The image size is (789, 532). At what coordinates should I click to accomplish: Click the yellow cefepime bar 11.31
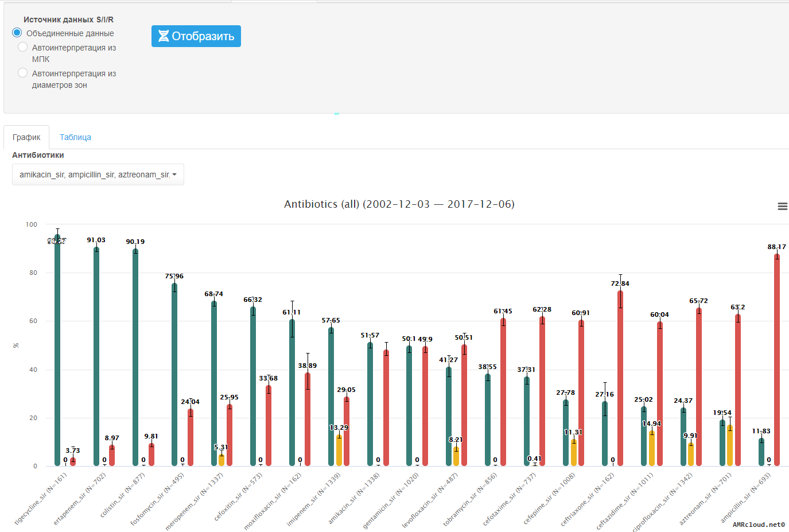point(574,452)
